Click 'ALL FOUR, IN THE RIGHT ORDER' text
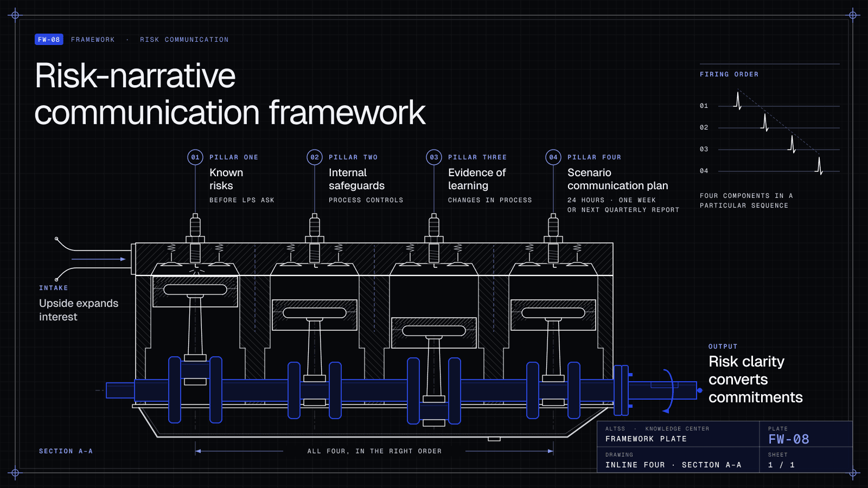The height and width of the screenshot is (488, 868). (374, 451)
